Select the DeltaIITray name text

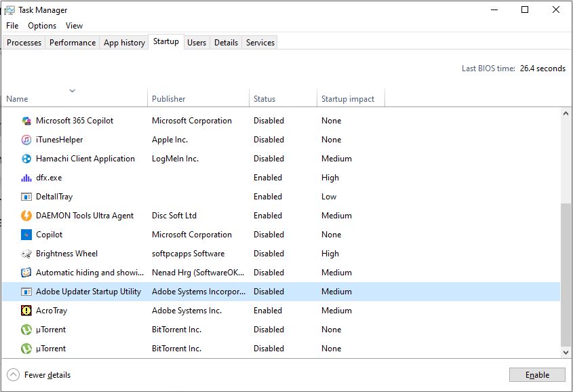54,197
